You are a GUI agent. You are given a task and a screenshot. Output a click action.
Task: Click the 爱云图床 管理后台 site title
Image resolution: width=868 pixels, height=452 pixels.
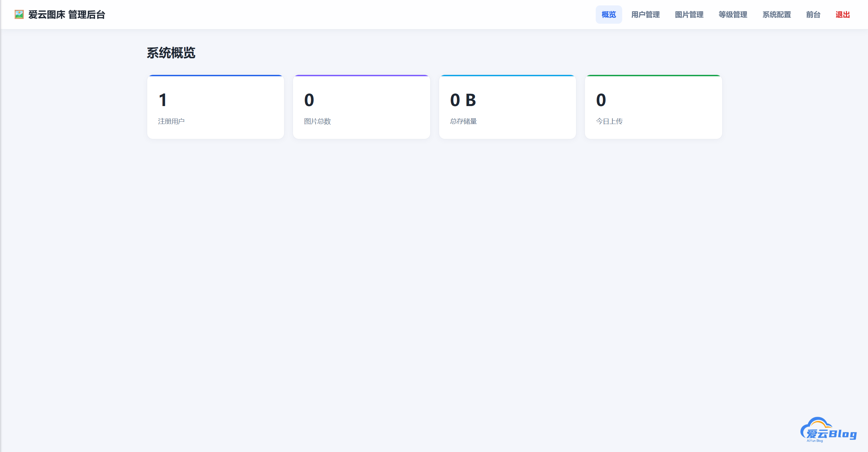pyautogui.click(x=67, y=15)
